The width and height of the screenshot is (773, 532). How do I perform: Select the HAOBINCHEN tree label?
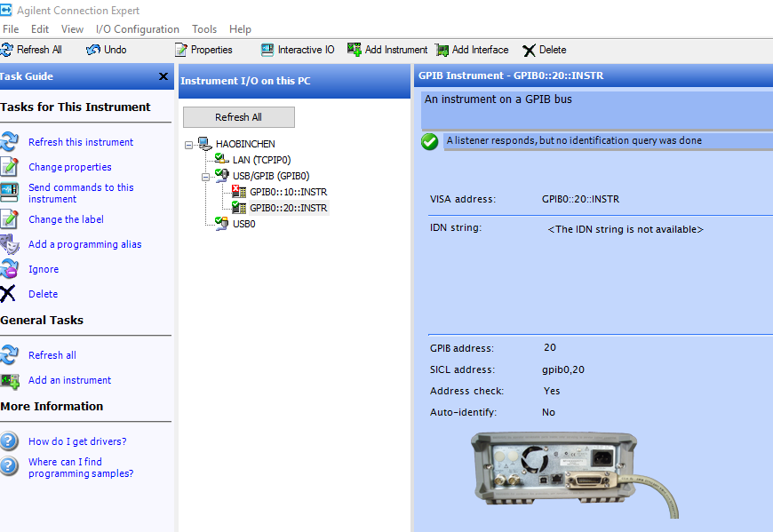coord(245,144)
